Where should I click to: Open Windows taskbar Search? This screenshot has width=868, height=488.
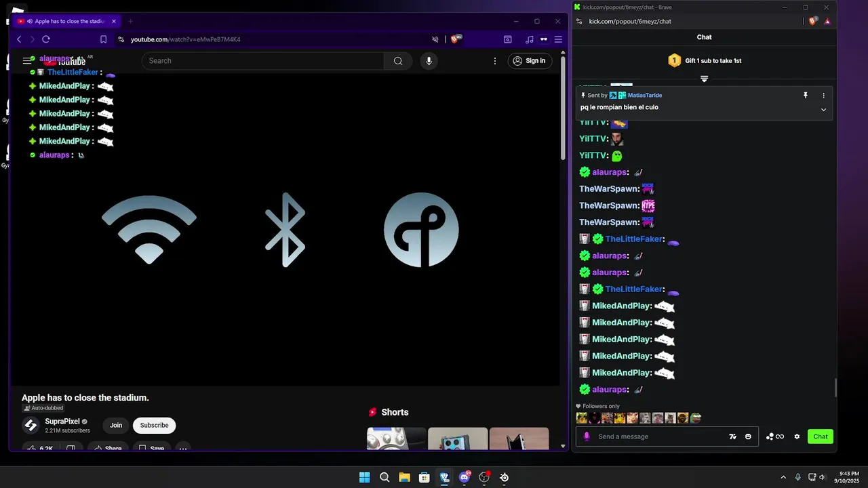point(384,477)
